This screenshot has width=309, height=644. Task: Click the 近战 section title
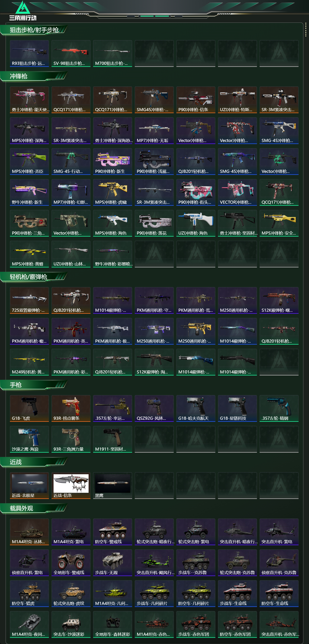click(16, 462)
